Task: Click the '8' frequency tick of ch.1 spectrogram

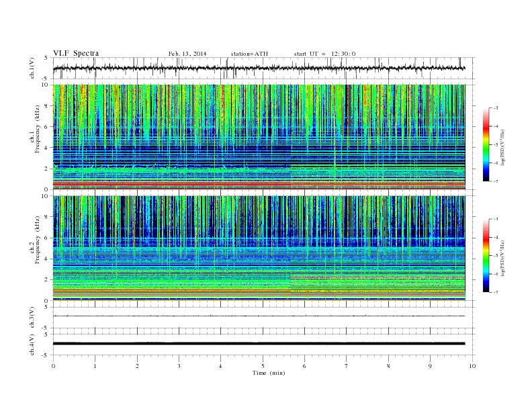Action: tap(47, 106)
